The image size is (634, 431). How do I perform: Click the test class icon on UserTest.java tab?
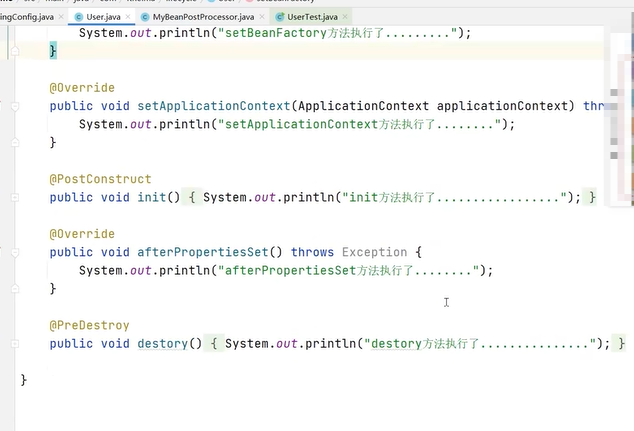point(280,17)
